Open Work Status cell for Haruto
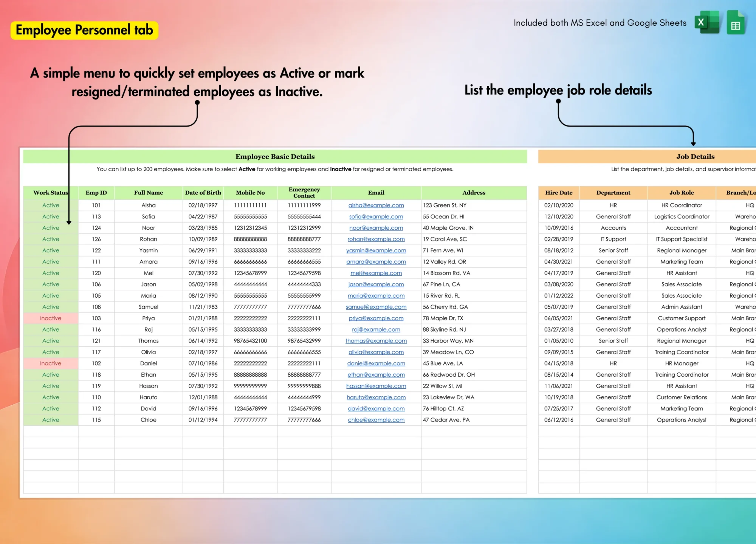 click(x=51, y=397)
